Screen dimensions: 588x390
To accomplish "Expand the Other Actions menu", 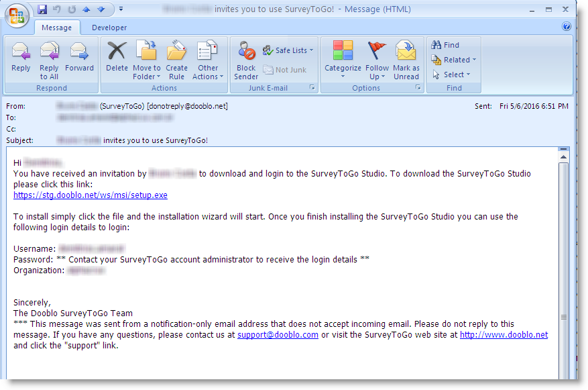I will [208, 60].
